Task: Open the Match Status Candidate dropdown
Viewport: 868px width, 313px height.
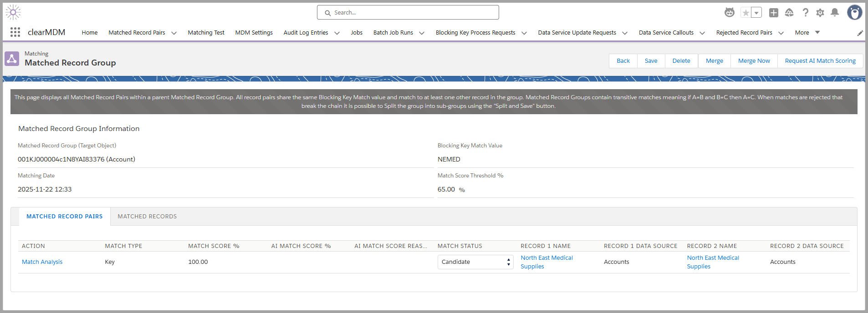Action: coord(475,262)
